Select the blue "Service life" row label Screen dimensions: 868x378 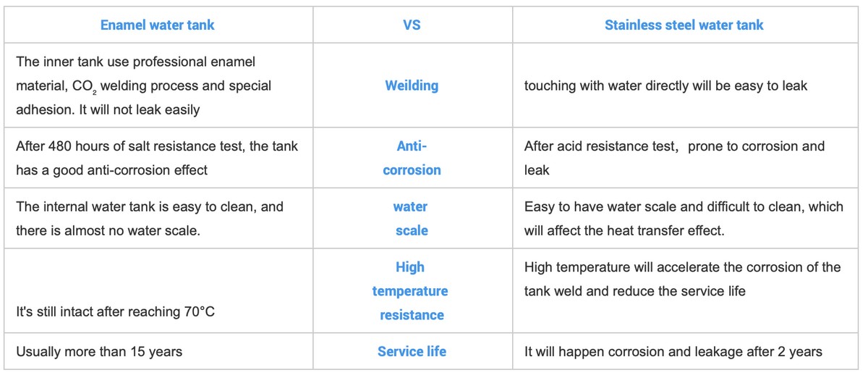[x=412, y=352]
